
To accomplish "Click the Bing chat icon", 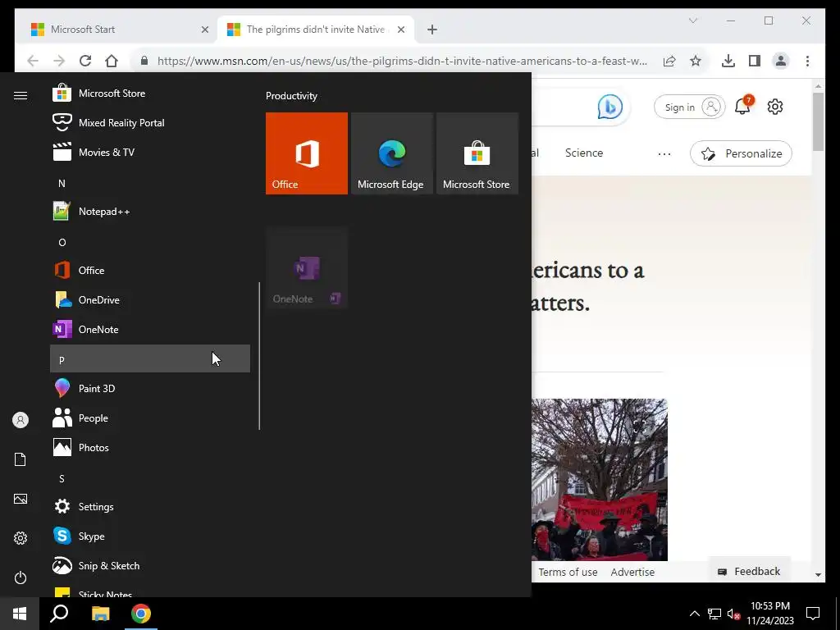I will tap(609, 107).
